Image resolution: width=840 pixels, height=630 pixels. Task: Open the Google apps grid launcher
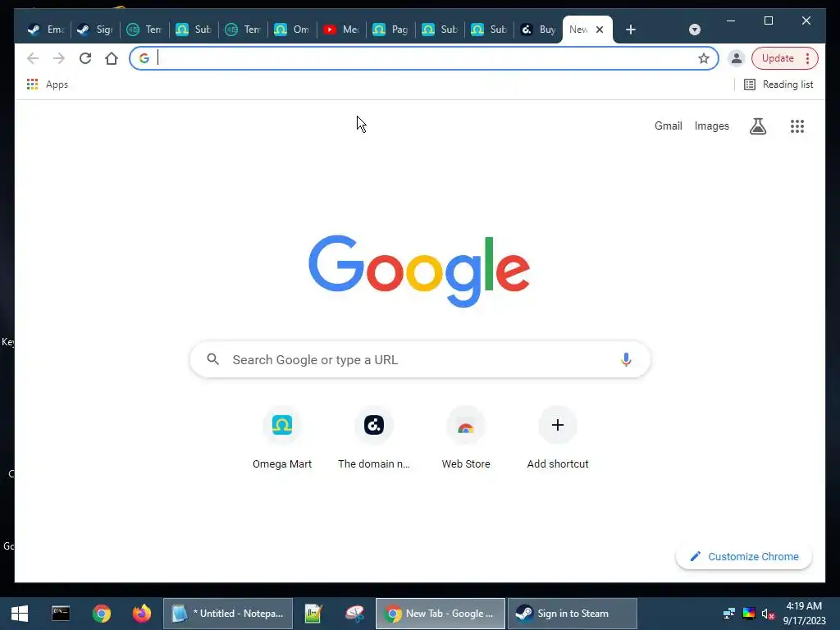pyautogui.click(x=797, y=126)
